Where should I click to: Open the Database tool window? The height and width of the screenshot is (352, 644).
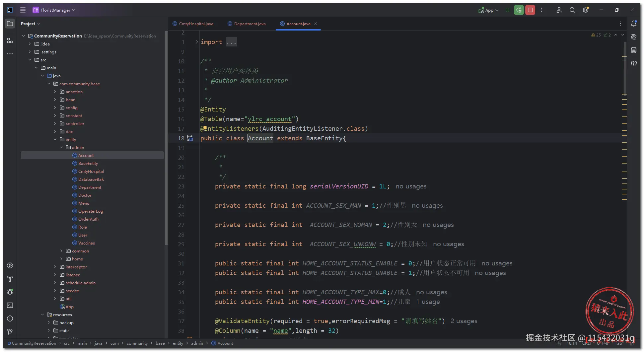point(634,50)
